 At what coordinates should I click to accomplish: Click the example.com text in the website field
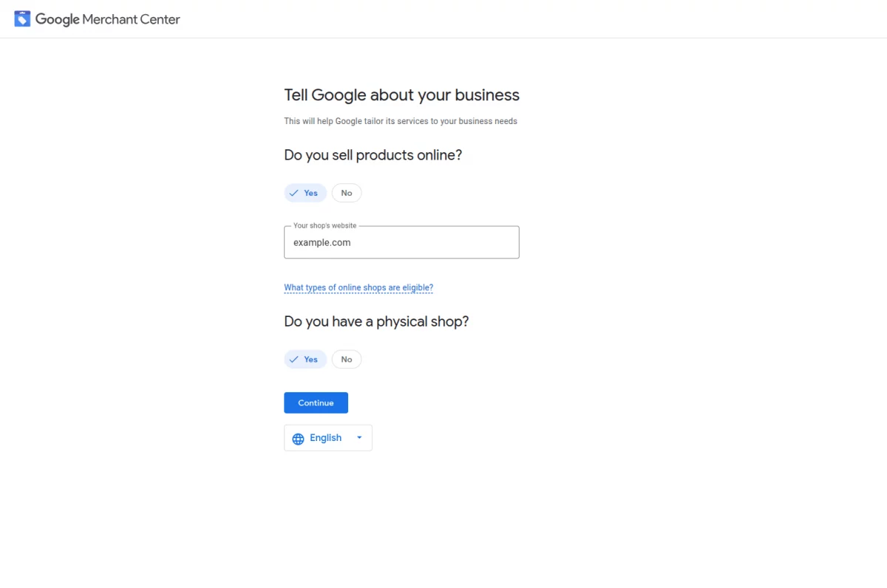[x=321, y=242]
